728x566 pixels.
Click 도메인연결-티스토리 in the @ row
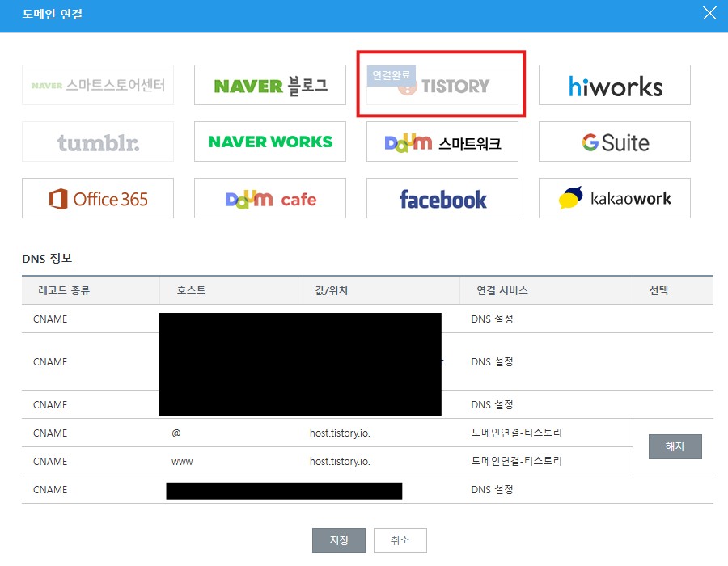[516, 433]
